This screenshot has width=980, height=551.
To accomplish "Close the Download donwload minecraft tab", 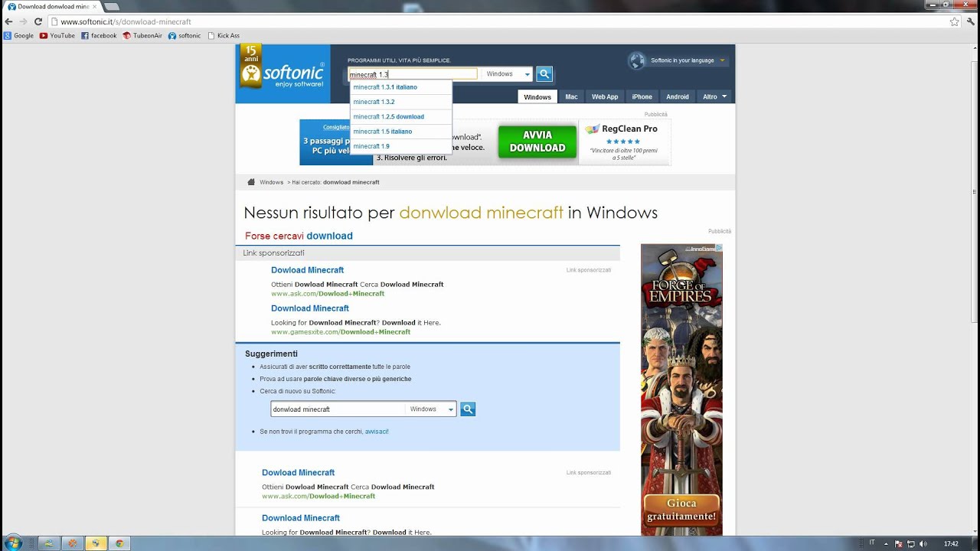I will click(94, 6).
